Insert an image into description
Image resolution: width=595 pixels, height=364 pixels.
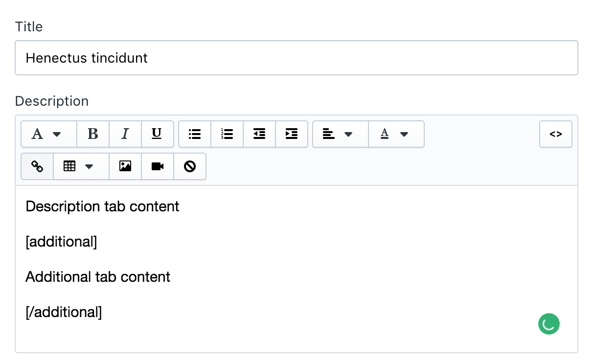(125, 166)
